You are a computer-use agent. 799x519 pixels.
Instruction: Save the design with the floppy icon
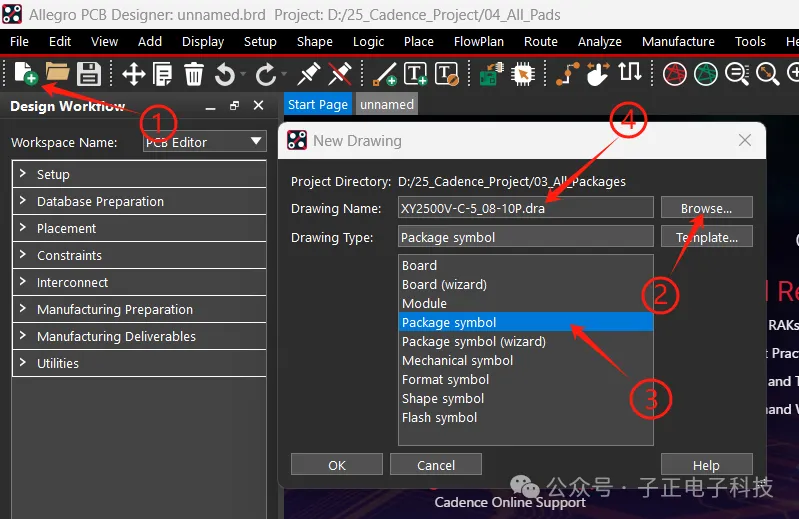(89, 74)
